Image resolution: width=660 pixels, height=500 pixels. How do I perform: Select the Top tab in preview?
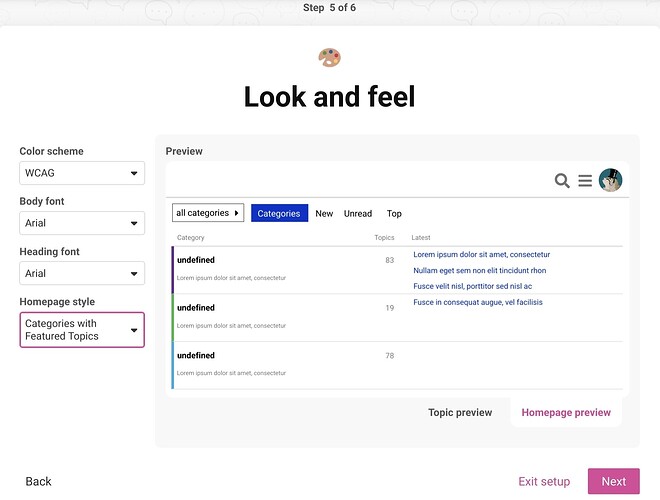[394, 213]
